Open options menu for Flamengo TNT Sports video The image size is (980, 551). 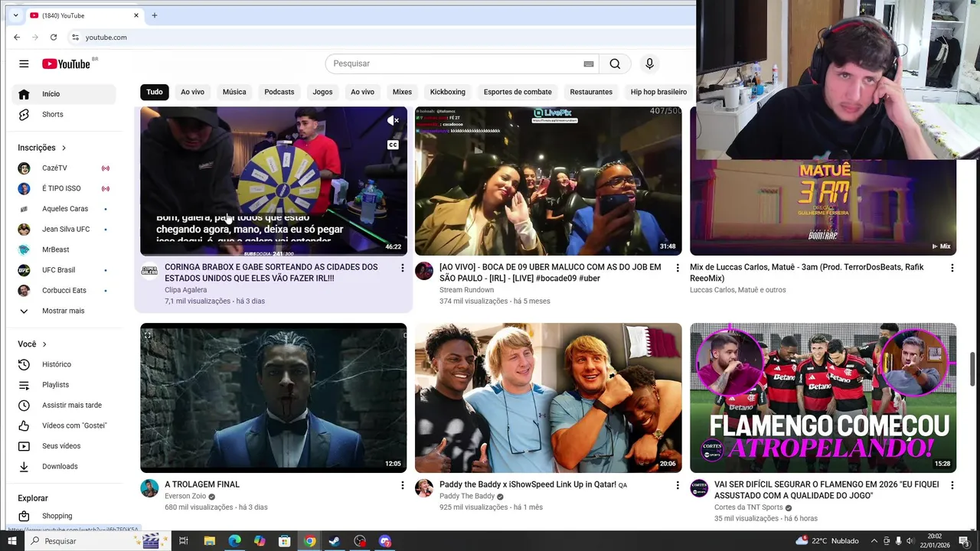pos(952,485)
